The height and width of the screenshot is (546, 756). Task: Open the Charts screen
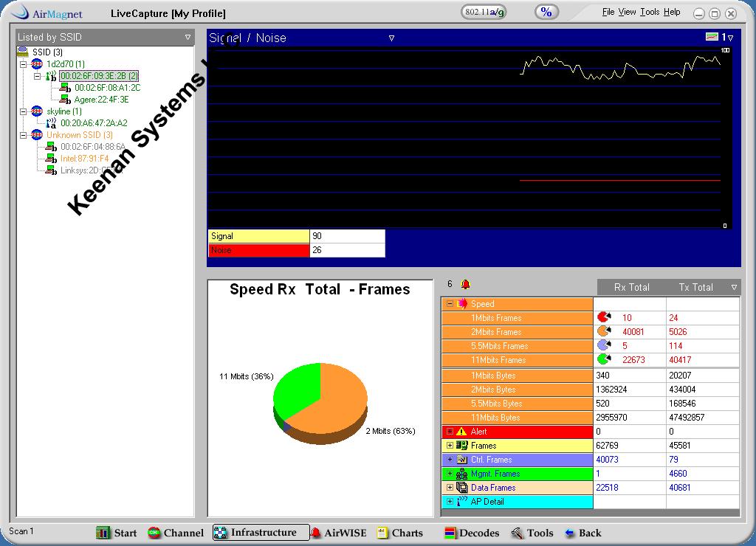[x=399, y=533]
